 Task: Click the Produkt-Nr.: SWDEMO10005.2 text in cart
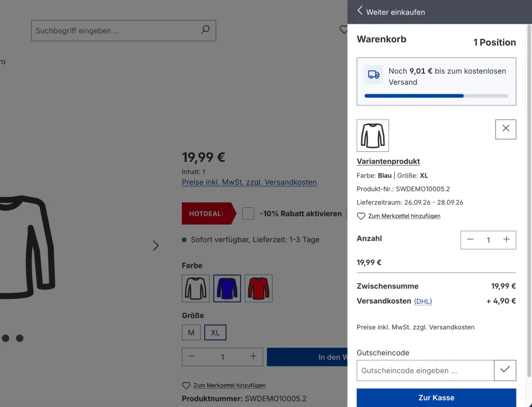click(x=403, y=189)
